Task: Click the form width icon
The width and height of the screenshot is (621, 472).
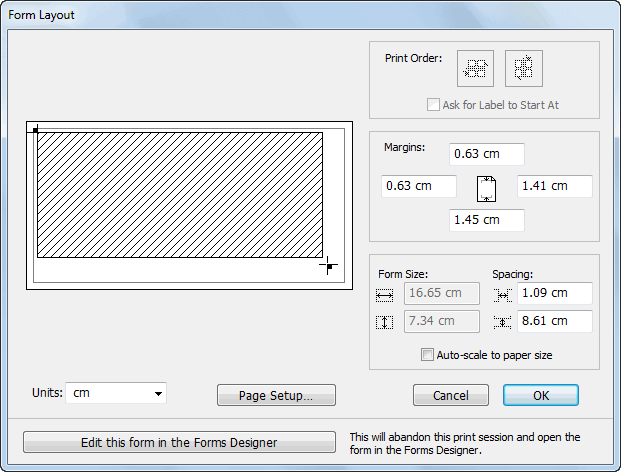Action: pyautogui.click(x=384, y=295)
